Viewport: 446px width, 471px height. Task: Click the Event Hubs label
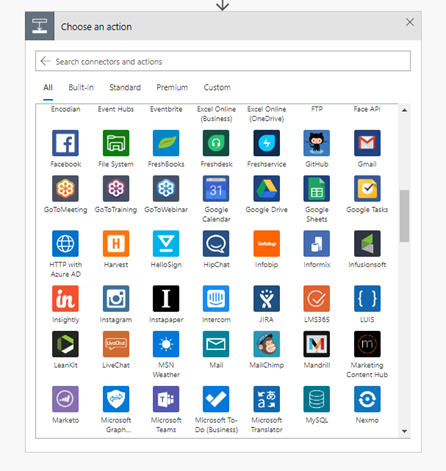[x=116, y=109]
